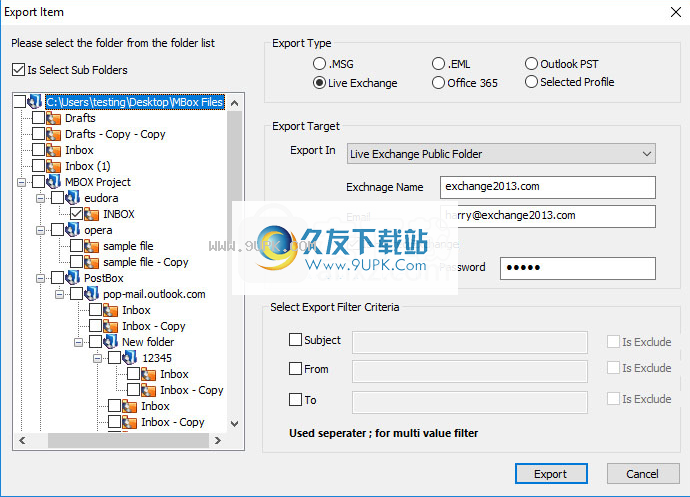Click the opera mailbox icon
Screen dimensions: 690x497
pyautogui.click(x=73, y=230)
